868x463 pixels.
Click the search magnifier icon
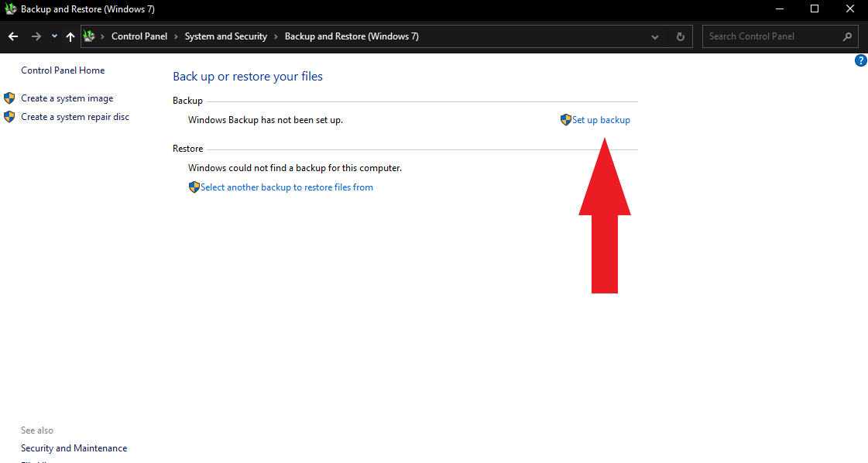(x=847, y=36)
